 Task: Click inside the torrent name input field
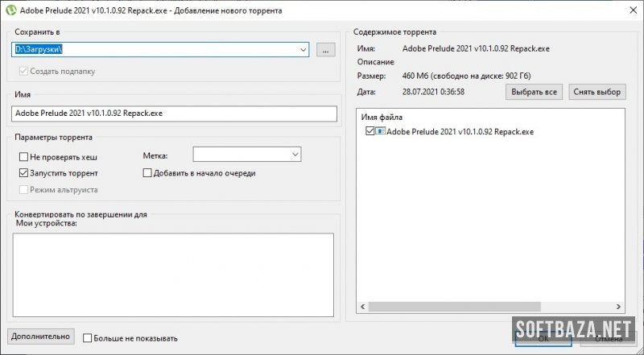[x=173, y=114]
